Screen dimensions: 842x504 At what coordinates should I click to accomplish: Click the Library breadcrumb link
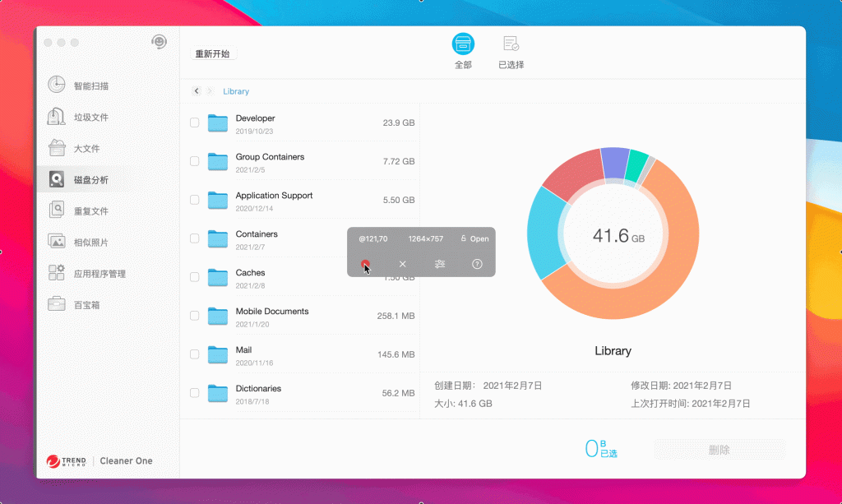tap(236, 91)
